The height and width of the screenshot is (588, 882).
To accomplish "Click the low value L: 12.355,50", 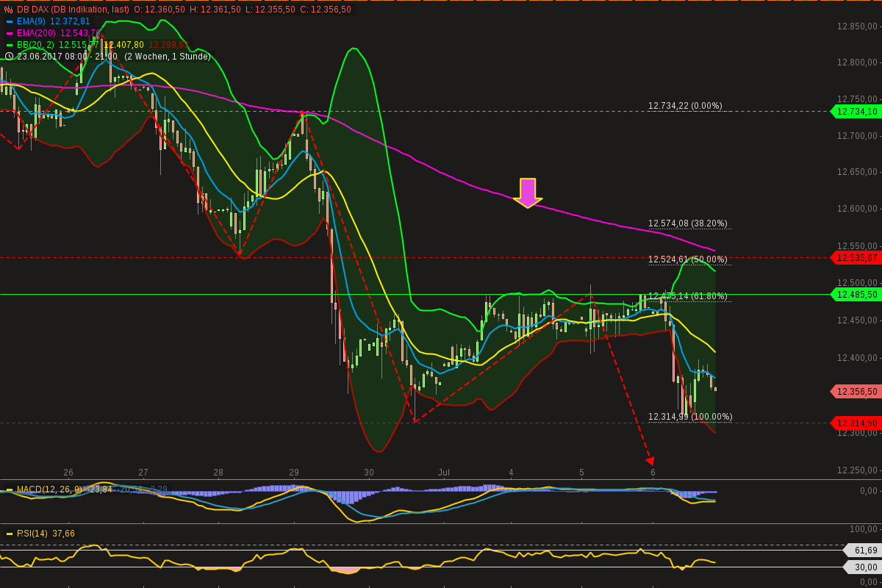I will tap(270, 10).
